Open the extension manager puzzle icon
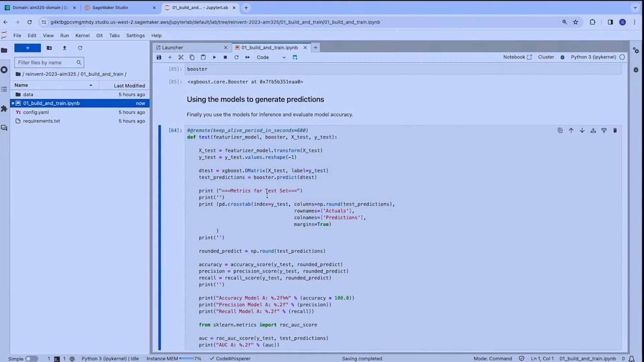Screen dimensions: 644x362 click(4, 108)
